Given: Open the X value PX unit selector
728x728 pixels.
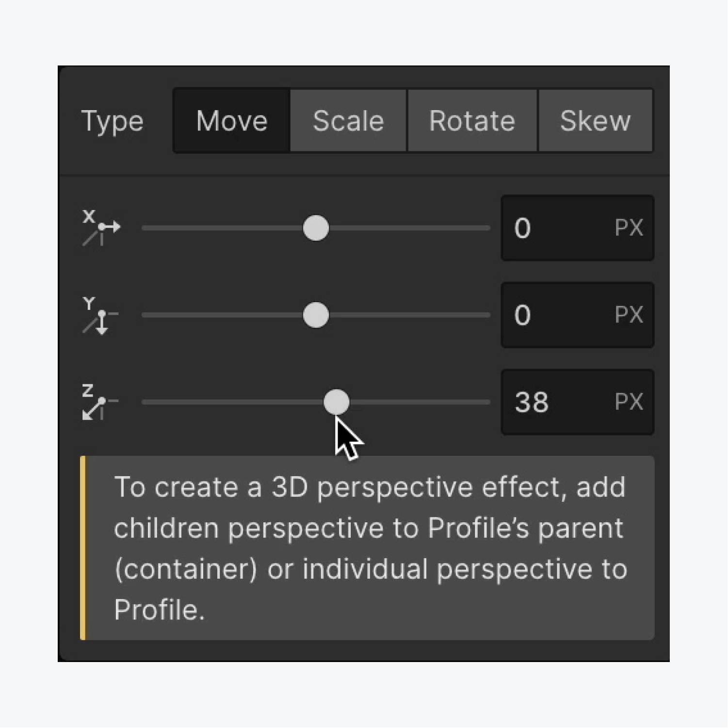Looking at the screenshot, I should click(629, 228).
